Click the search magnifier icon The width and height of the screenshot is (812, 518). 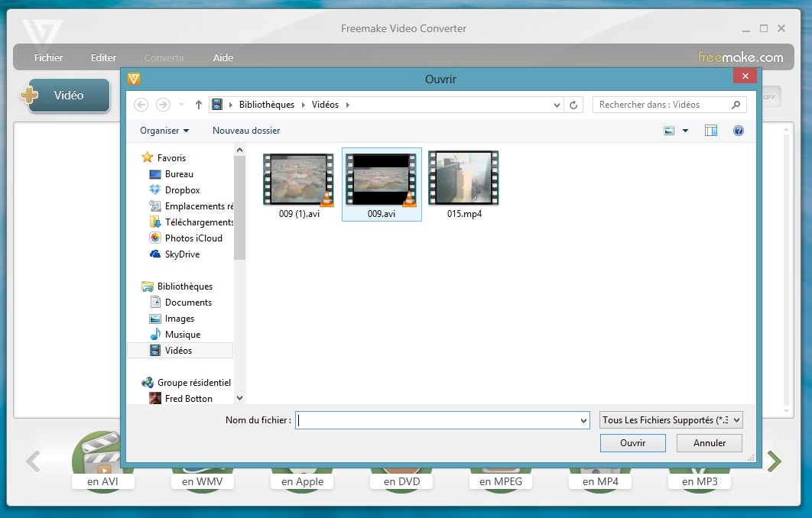[736, 105]
